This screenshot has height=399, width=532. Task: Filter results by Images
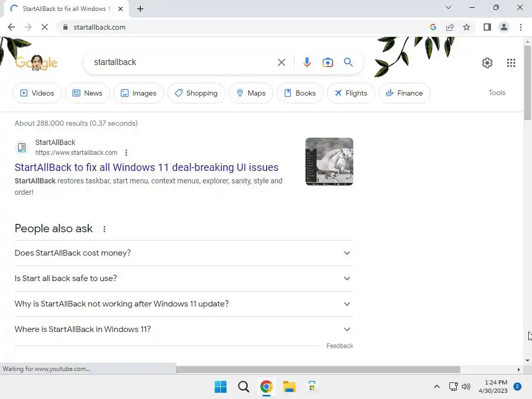(138, 93)
